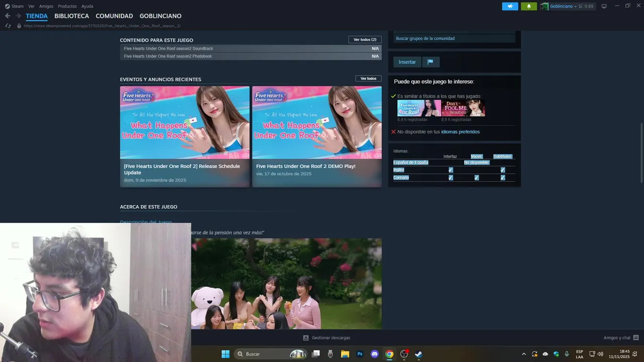Click the store URL address field
The width and height of the screenshot is (644, 362).
tap(102, 26)
